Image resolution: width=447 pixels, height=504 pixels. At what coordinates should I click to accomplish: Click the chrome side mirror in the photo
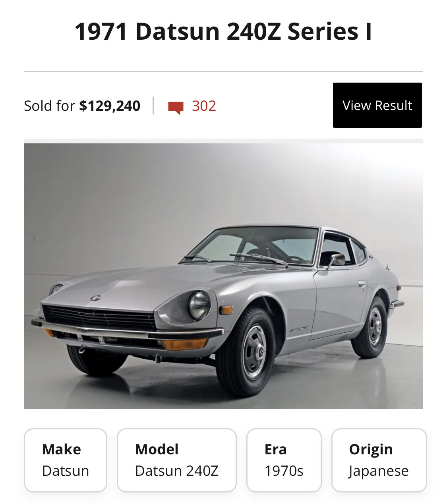coord(337,260)
